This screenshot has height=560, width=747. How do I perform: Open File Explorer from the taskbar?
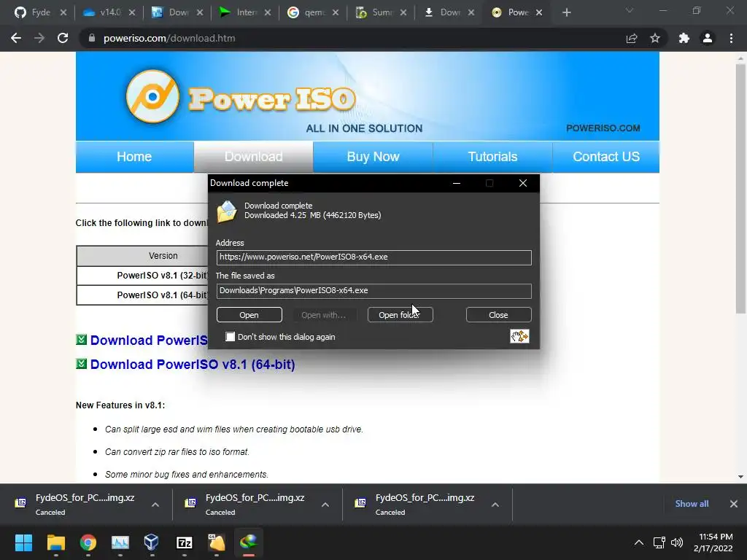(55, 542)
